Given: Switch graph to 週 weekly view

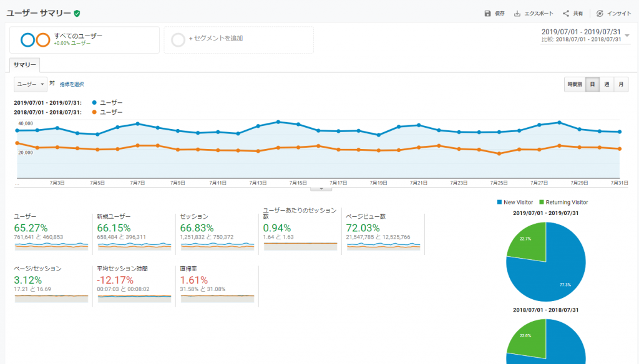Looking at the screenshot, I should tap(607, 84).
